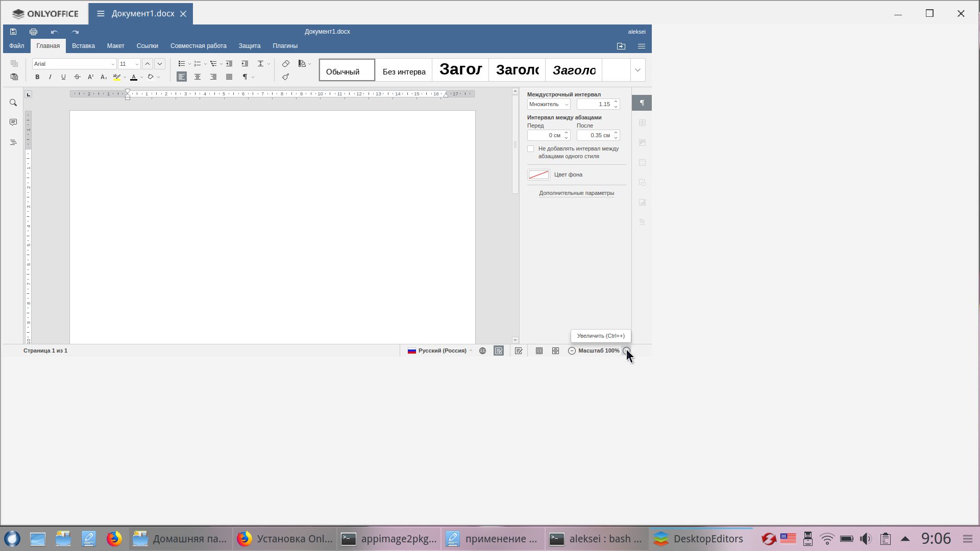Click the copy style brush icon
This screenshot has width=980, height=551.
tap(286, 77)
